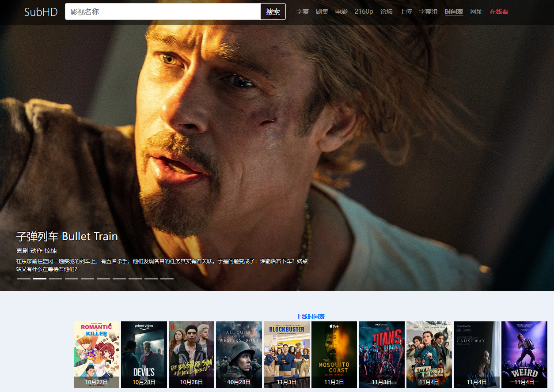Select The Mosquito Coast poster

point(334,354)
